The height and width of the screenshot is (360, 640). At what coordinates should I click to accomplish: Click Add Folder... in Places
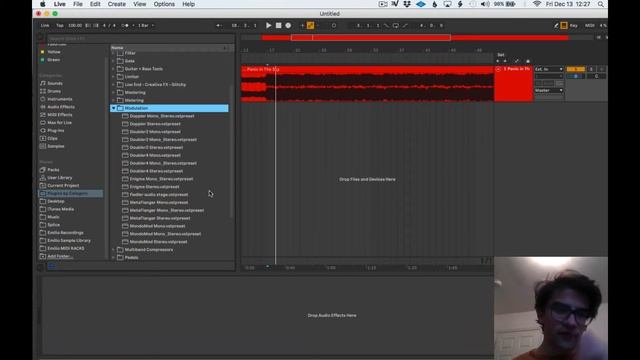pyautogui.click(x=60, y=256)
